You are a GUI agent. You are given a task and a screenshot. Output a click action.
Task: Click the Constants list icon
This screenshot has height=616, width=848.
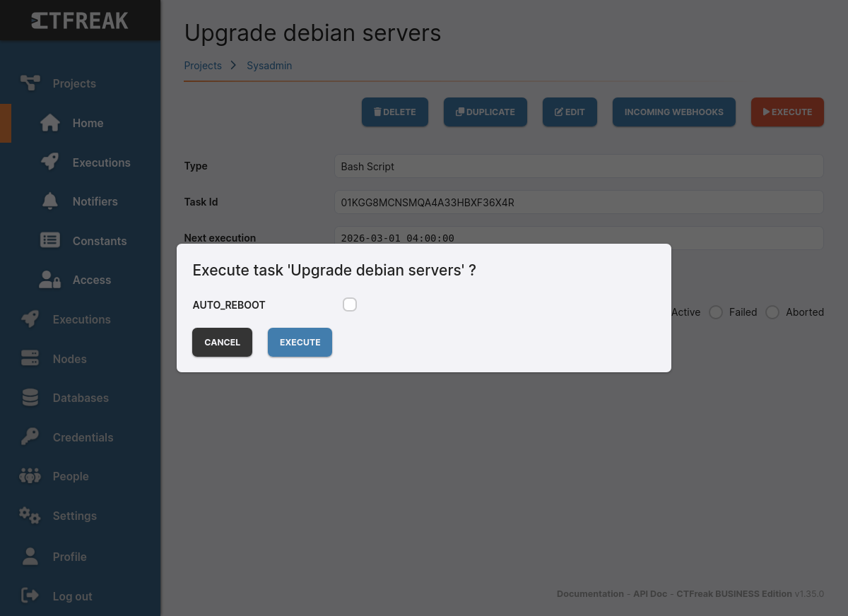[50, 241]
